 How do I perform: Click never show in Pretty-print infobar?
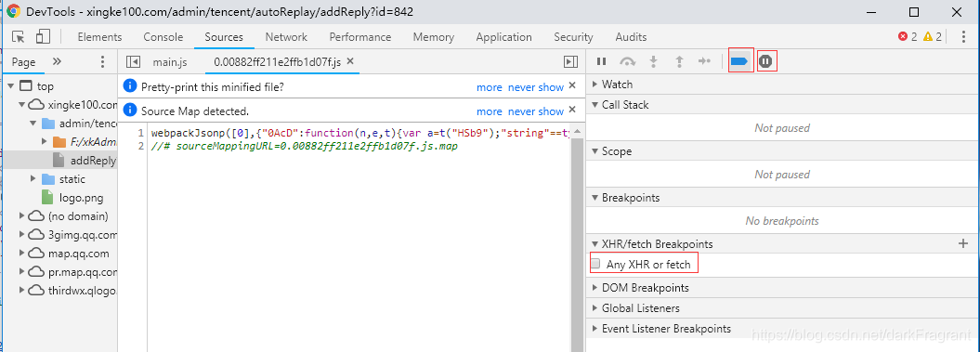536,87
